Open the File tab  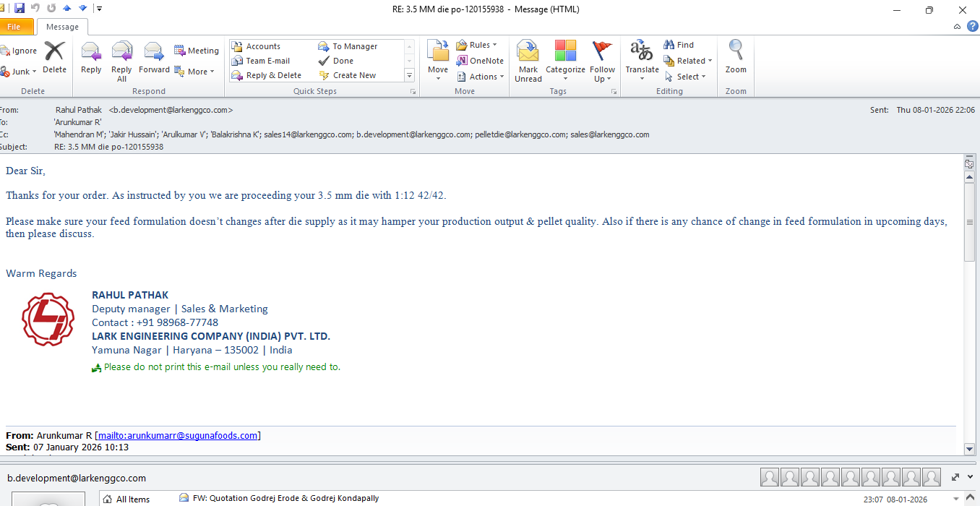(x=14, y=27)
